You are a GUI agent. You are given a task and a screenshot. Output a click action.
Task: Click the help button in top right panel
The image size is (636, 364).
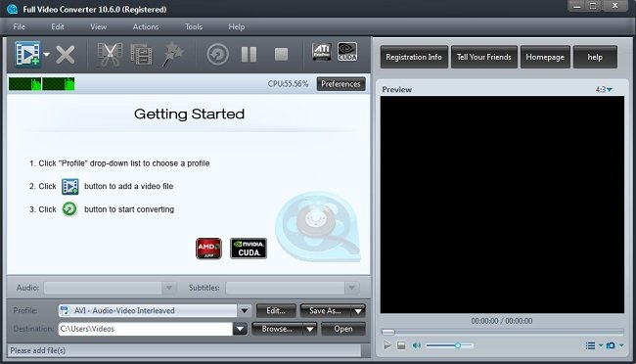pos(595,57)
